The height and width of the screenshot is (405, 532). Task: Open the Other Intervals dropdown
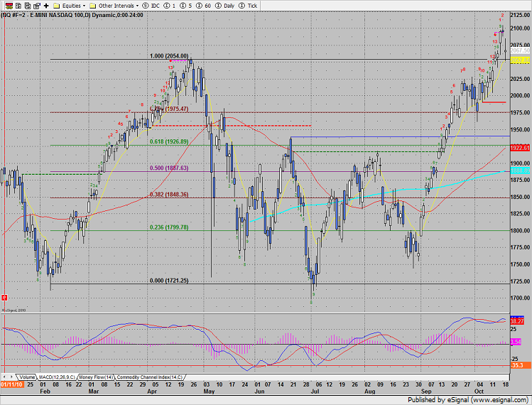click(114, 6)
